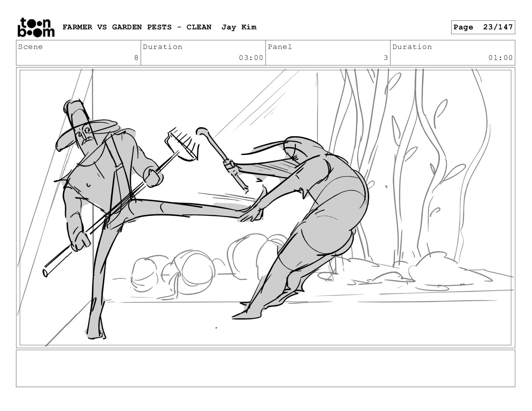
Task: Click the 'Scene' label
Action: [x=30, y=47]
